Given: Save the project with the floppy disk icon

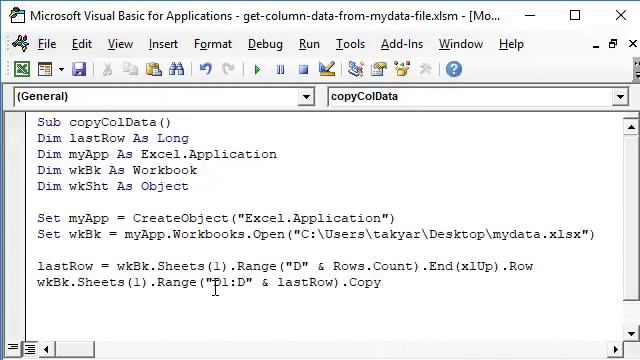Looking at the screenshot, I should coord(79,69).
